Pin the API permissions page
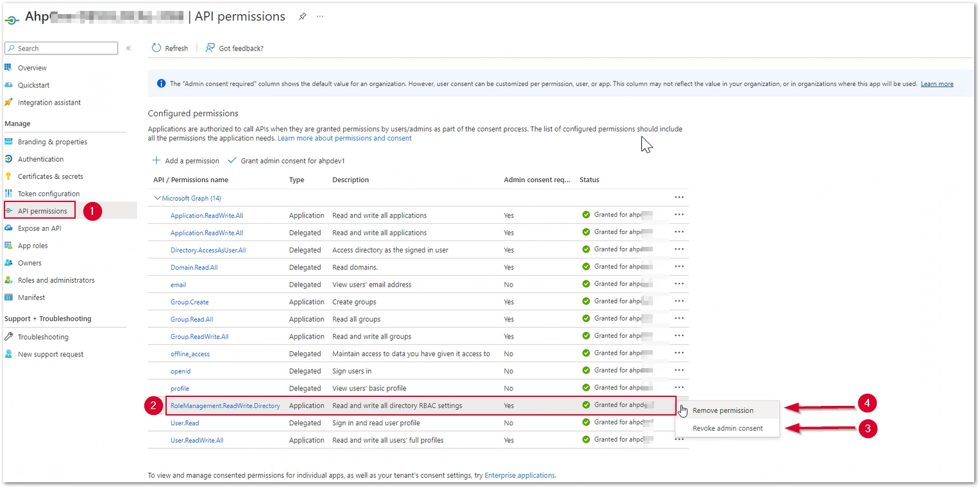Image resolution: width=980 pixels, height=488 pixels. pos(302,17)
